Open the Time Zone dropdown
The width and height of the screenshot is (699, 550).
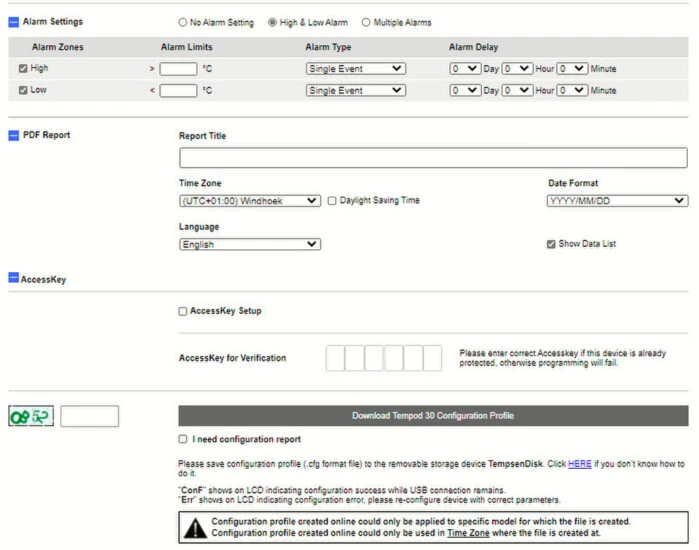click(x=249, y=200)
